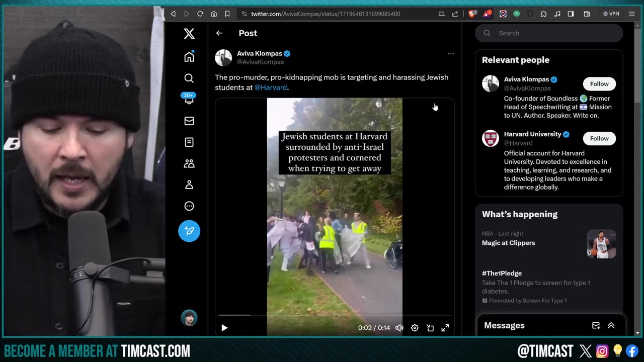The image size is (644, 362).
Task: Enter fullscreen on the video
Action: pyautogui.click(x=445, y=328)
